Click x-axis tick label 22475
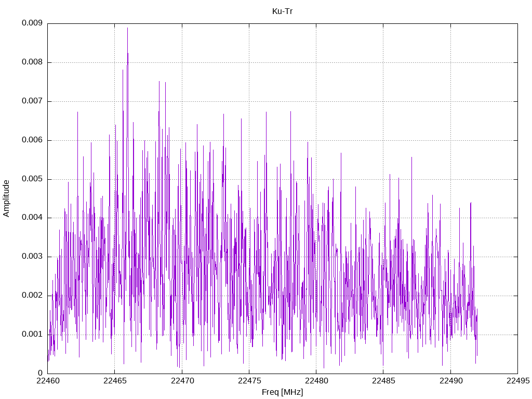The width and height of the screenshot is (532, 399). (249, 381)
